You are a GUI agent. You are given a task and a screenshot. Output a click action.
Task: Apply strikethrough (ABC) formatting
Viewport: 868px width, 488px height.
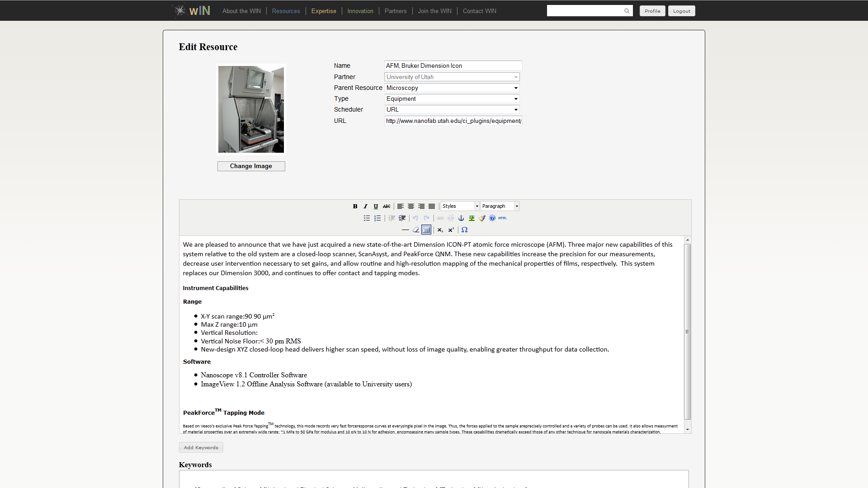tap(387, 206)
